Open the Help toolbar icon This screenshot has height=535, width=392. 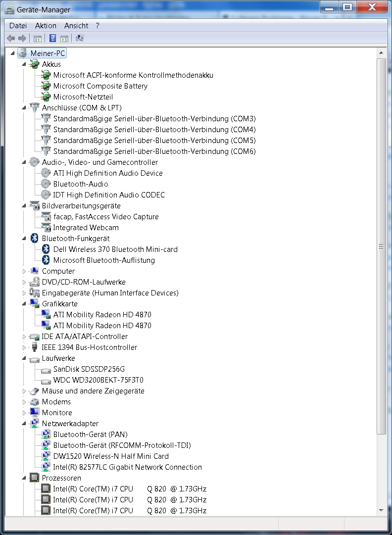pos(52,38)
